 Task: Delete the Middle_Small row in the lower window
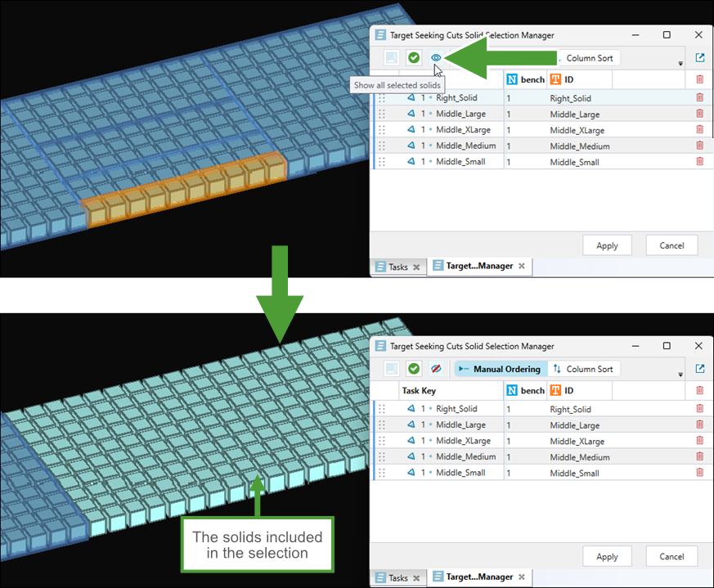coord(700,473)
